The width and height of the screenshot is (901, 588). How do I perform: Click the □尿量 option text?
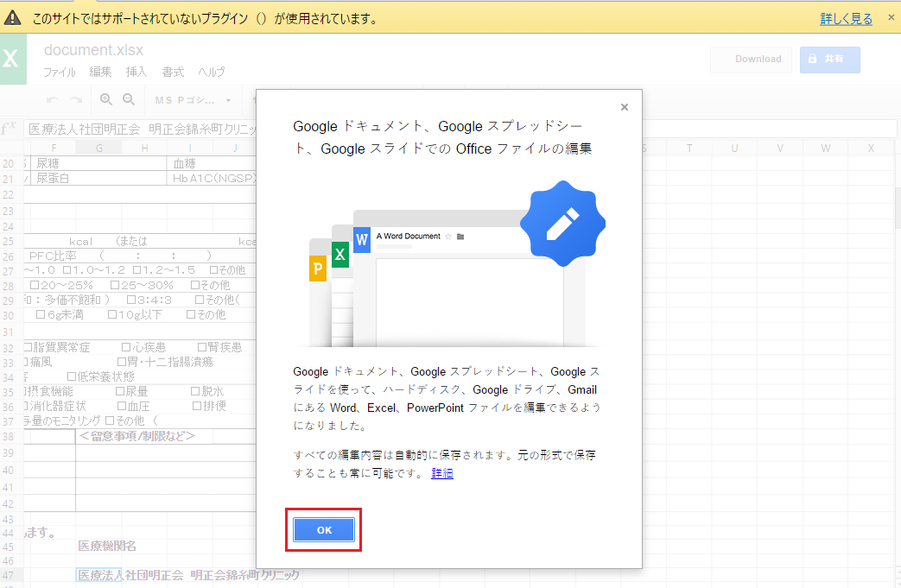pyautogui.click(x=131, y=391)
